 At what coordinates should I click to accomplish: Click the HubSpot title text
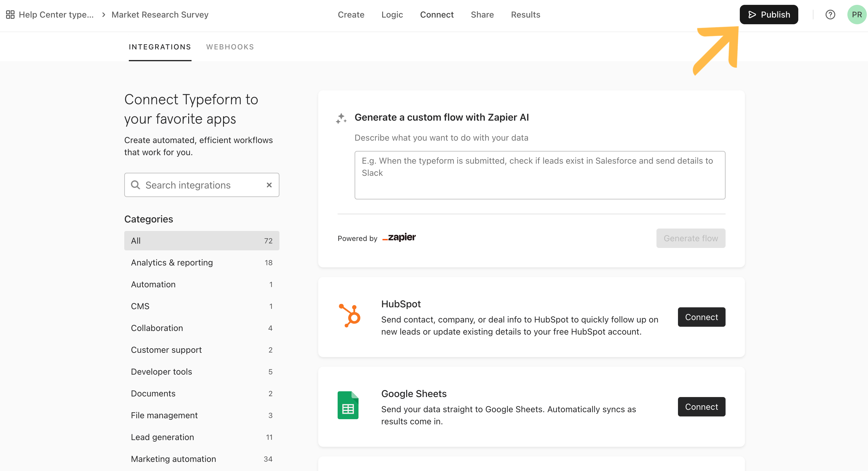pyautogui.click(x=401, y=304)
